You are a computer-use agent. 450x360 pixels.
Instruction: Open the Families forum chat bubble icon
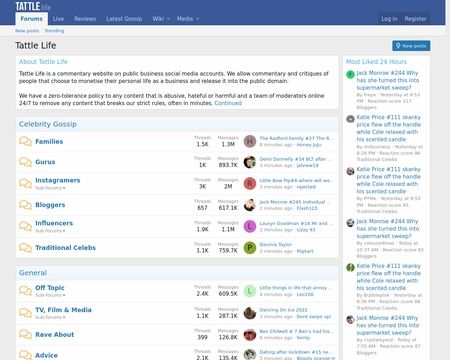click(x=25, y=141)
